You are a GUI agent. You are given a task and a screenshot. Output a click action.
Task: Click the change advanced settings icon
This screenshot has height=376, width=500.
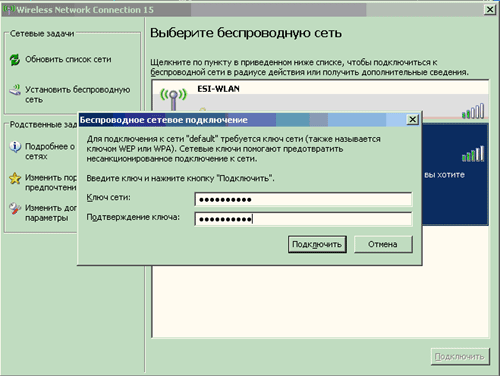[15, 208]
